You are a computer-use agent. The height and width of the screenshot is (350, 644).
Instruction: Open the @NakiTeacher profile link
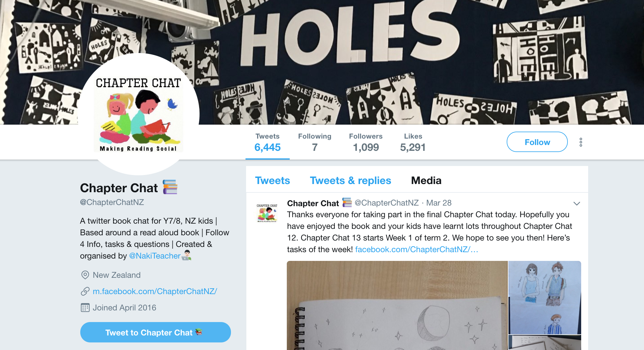pyautogui.click(x=155, y=256)
